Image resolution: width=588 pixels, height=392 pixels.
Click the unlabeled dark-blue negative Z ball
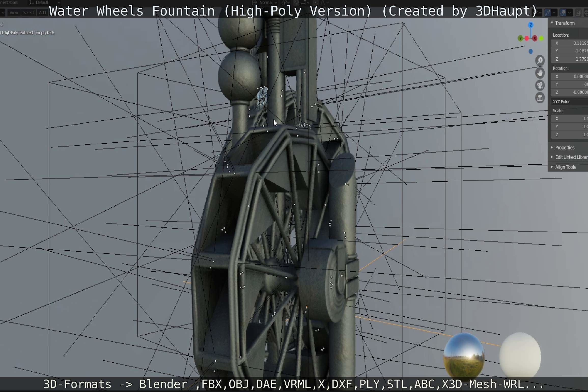530,51
